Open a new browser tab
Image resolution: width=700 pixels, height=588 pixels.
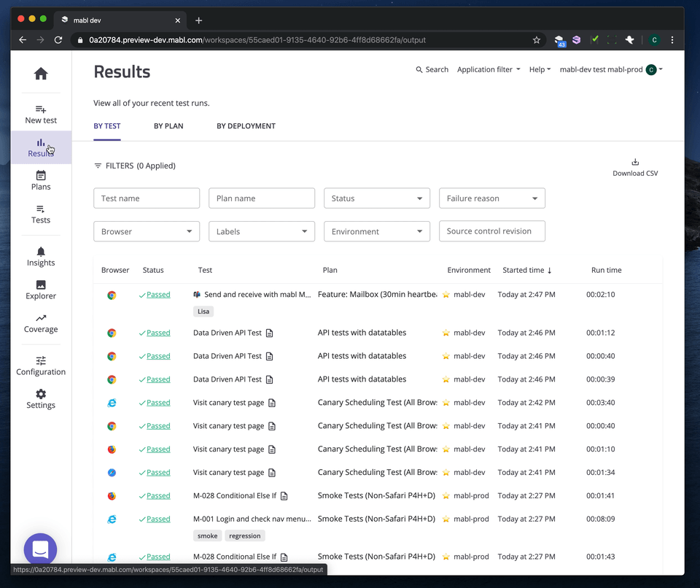(x=198, y=20)
